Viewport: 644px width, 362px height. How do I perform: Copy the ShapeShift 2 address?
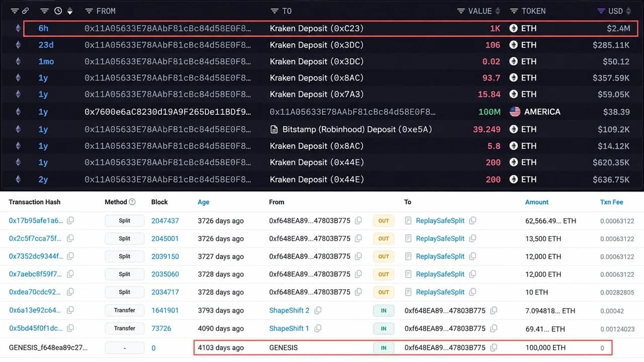coord(317,310)
